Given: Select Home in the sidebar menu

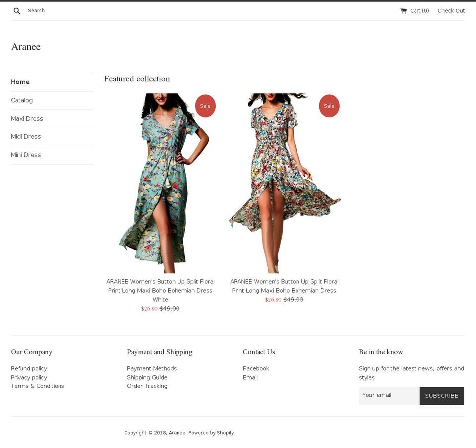Looking at the screenshot, I should (x=20, y=82).
